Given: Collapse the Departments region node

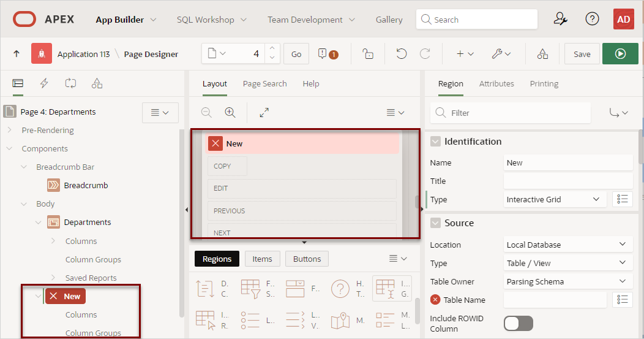Looking at the screenshot, I should [x=38, y=222].
